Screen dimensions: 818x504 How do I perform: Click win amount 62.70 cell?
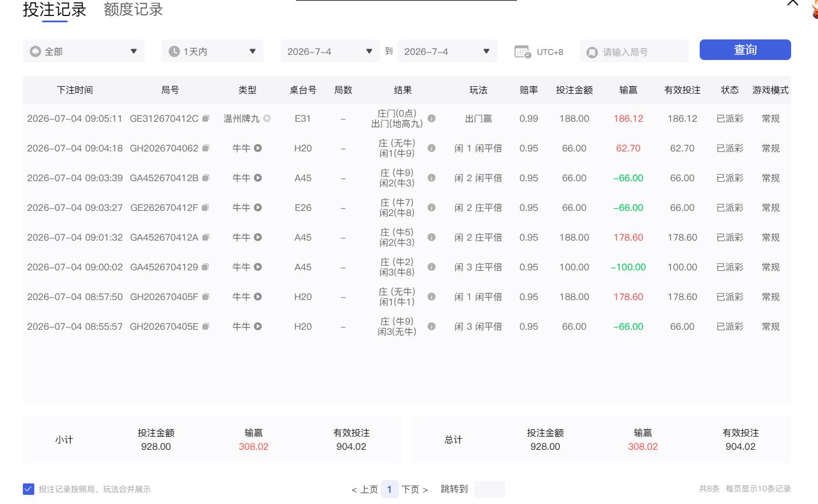point(628,148)
